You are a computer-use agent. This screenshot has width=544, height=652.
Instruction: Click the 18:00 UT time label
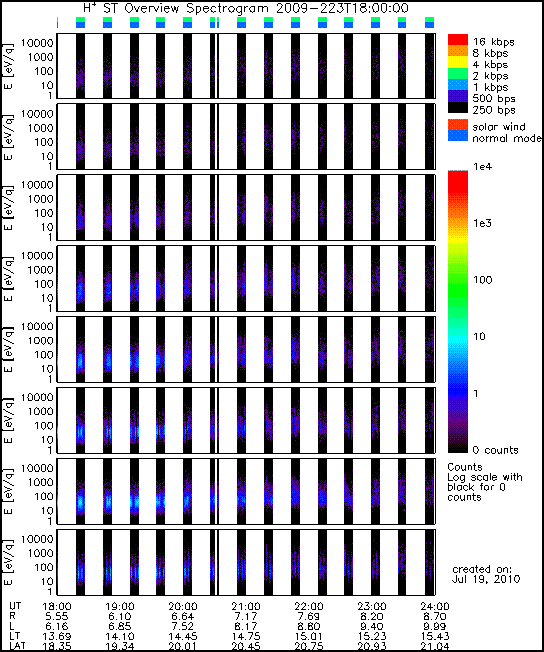pyautogui.click(x=57, y=607)
